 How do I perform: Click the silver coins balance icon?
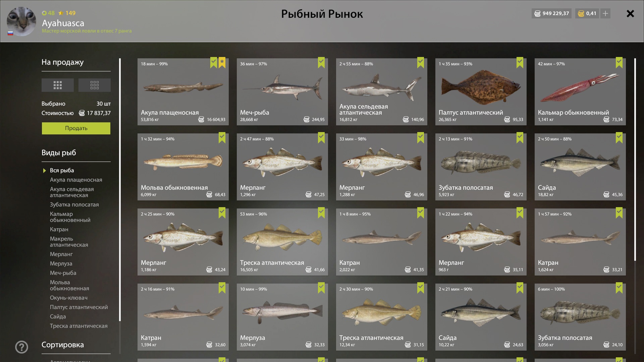537,13
